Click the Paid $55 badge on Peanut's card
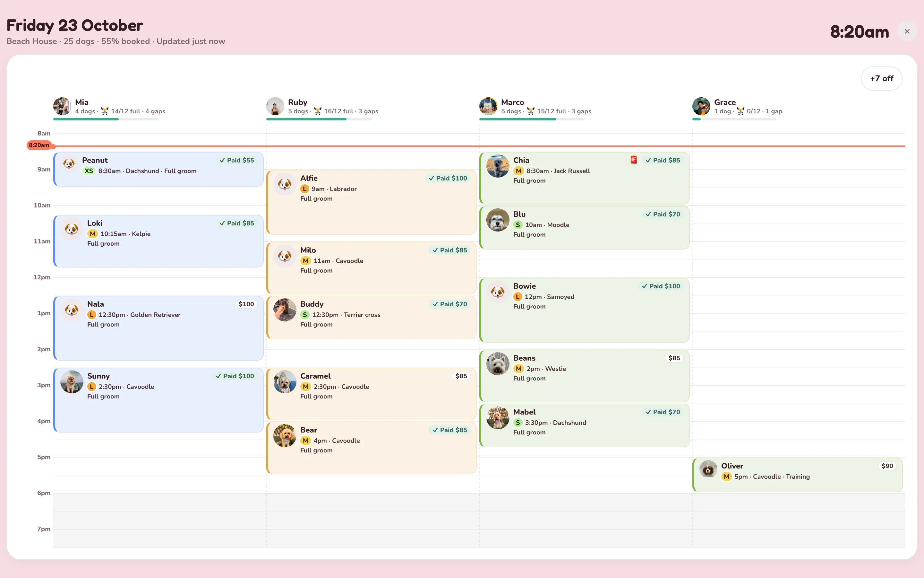Image resolution: width=924 pixels, height=578 pixels. point(237,160)
